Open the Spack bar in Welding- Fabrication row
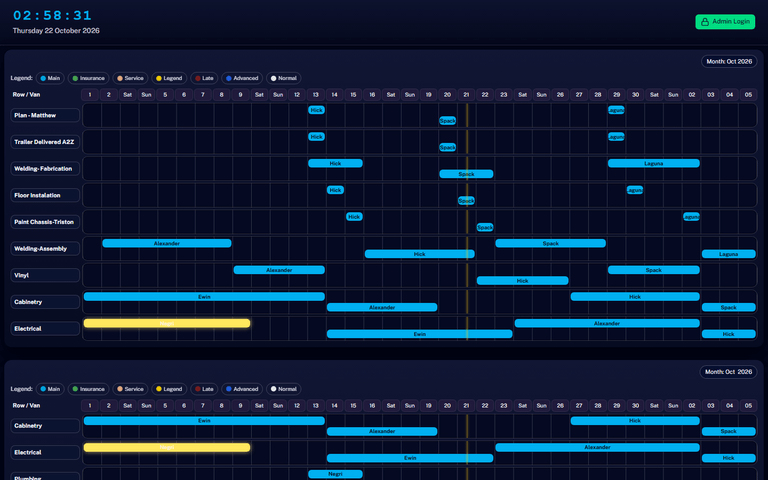This screenshot has height=480, width=768. [466, 174]
